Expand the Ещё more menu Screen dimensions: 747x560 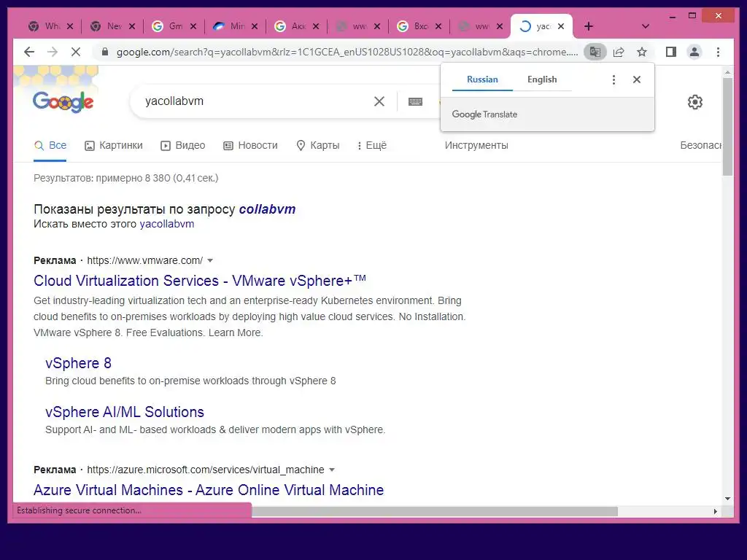pos(371,145)
